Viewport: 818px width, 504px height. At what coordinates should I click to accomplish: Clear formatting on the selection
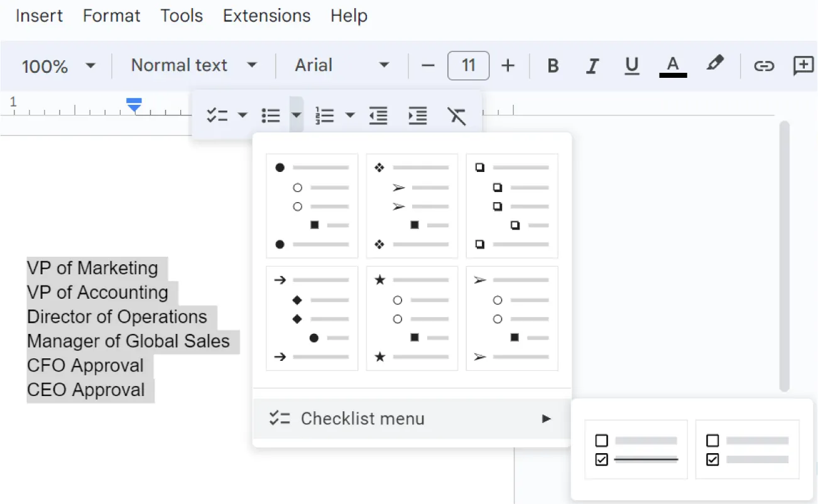[x=457, y=115]
